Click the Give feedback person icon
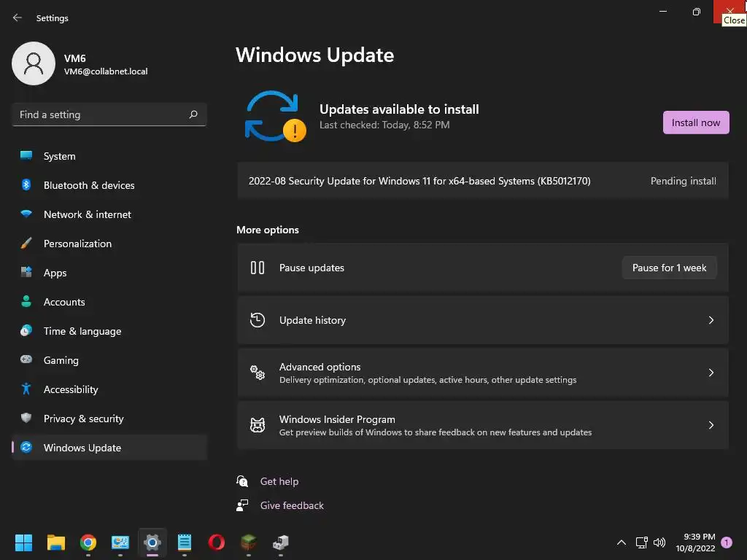This screenshot has width=747, height=560. (x=242, y=505)
